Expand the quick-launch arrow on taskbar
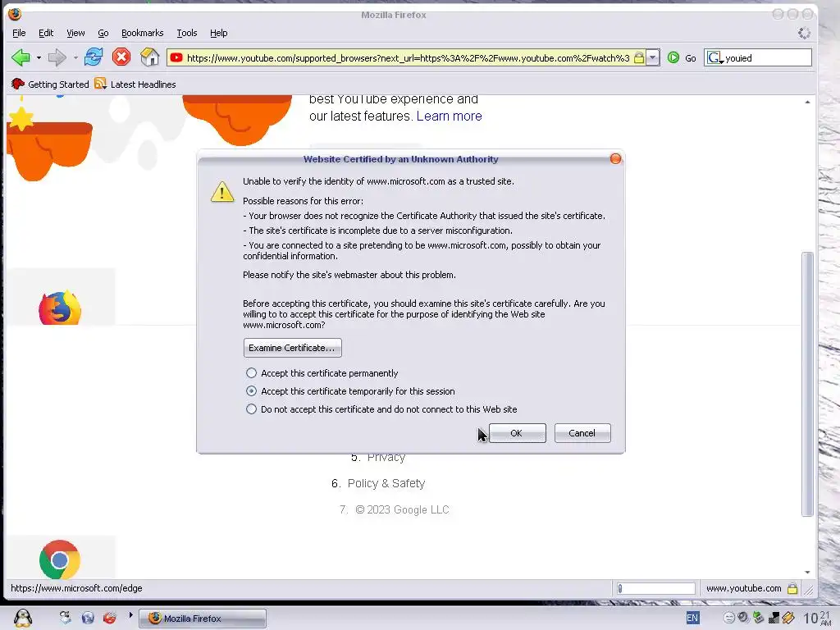The image size is (840, 630). point(130,615)
